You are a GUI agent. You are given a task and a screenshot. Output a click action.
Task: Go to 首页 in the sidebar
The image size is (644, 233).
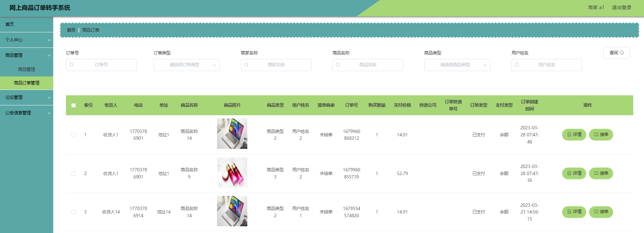point(27,24)
